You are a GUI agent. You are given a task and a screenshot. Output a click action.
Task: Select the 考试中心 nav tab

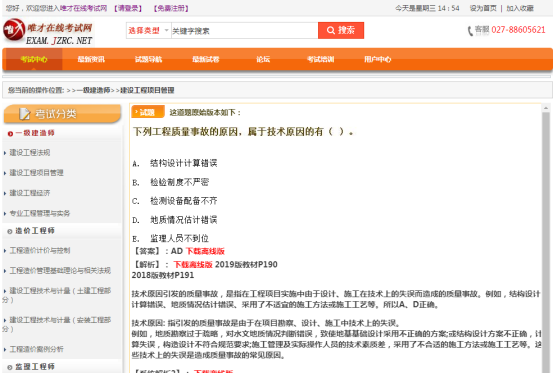[x=34, y=59]
